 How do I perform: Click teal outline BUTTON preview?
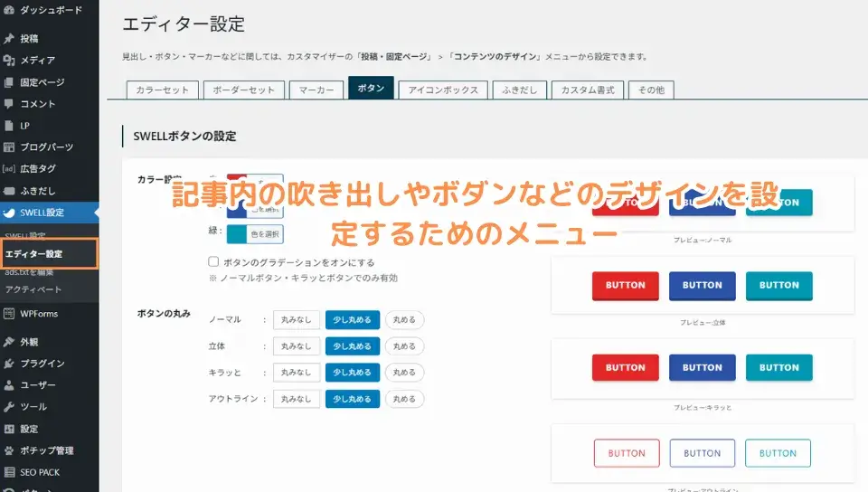tap(778, 453)
